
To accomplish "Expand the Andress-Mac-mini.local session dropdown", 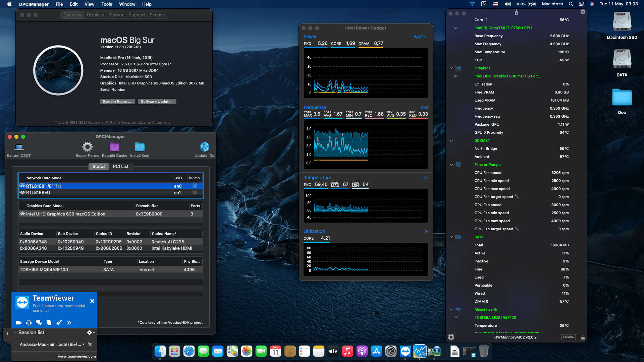I will 84,344.
